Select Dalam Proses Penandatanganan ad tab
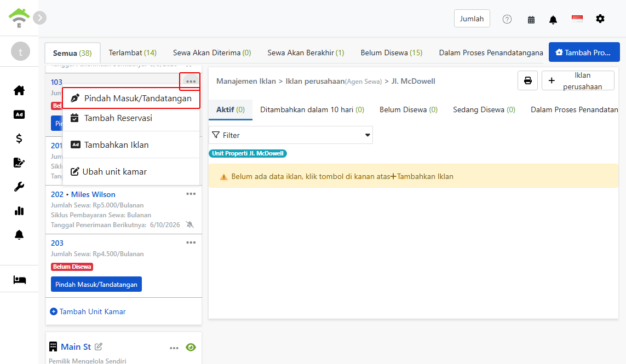Viewport: 626px width, 364px height. tap(574, 110)
